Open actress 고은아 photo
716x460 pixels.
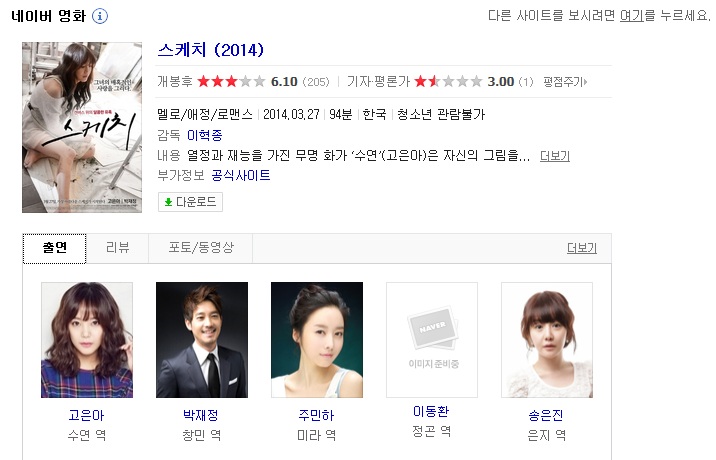pyautogui.click(x=87, y=340)
